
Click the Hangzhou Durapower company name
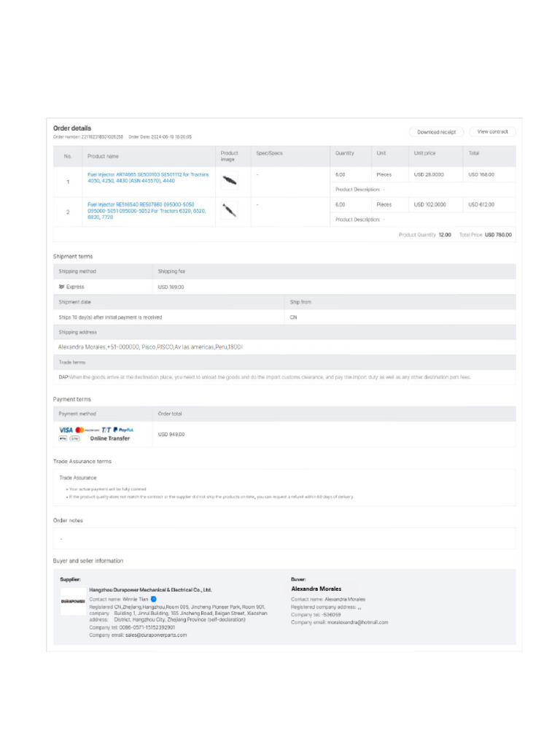pos(150,589)
